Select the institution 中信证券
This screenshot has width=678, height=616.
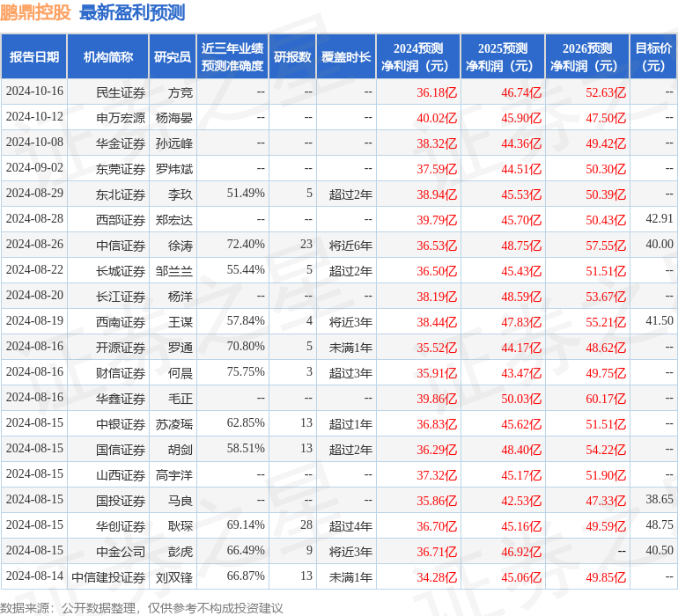[x=121, y=246]
